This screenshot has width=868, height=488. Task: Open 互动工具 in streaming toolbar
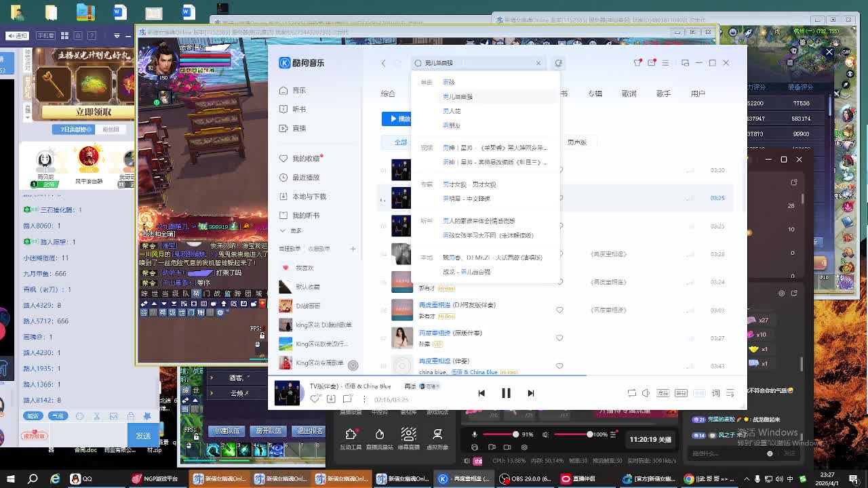351,439
